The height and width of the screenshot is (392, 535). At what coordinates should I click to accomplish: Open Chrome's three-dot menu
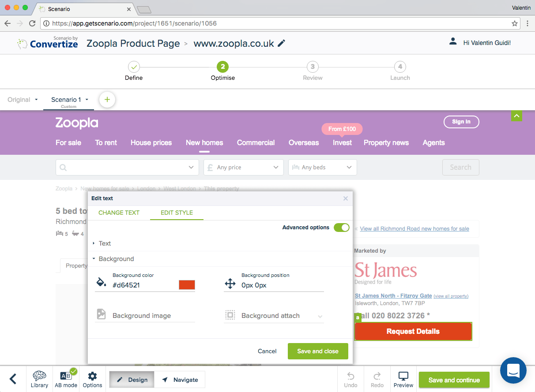click(x=527, y=23)
